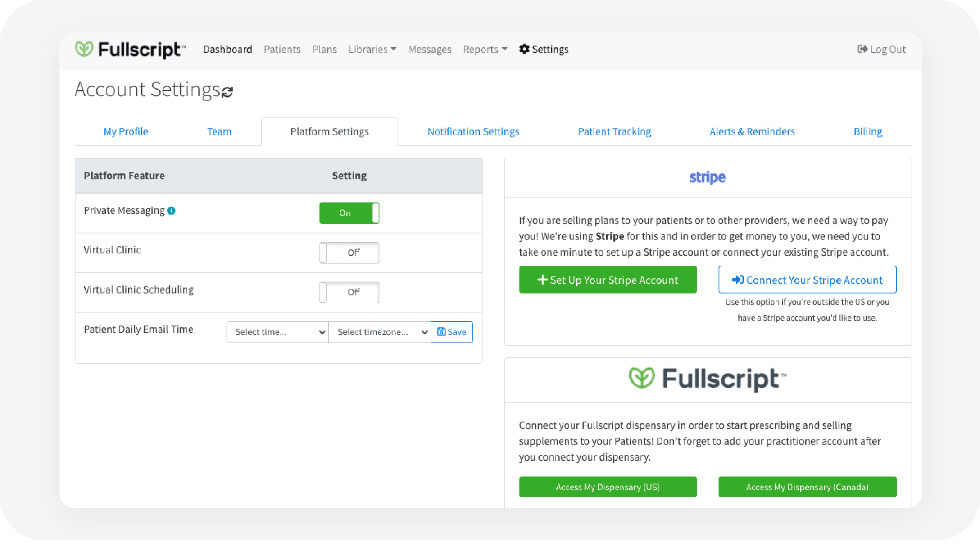This screenshot has height=551, width=980.
Task: Open Messages in the navbar
Action: point(430,49)
